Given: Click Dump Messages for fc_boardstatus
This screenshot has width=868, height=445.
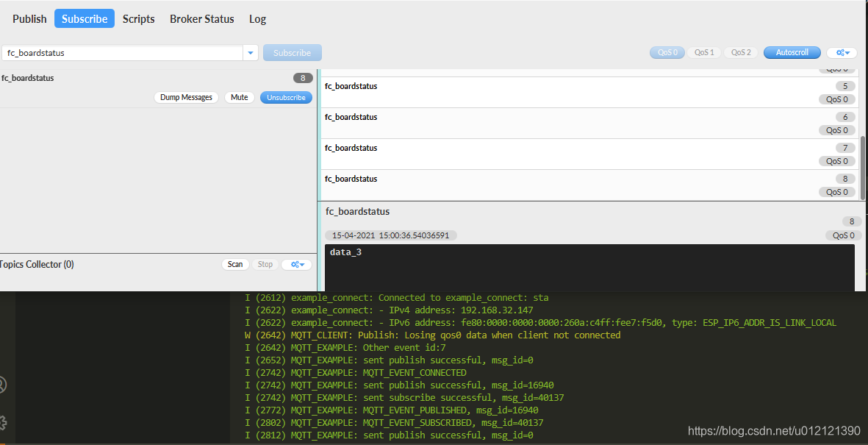Looking at the screenshot, I should click(186, 98).
